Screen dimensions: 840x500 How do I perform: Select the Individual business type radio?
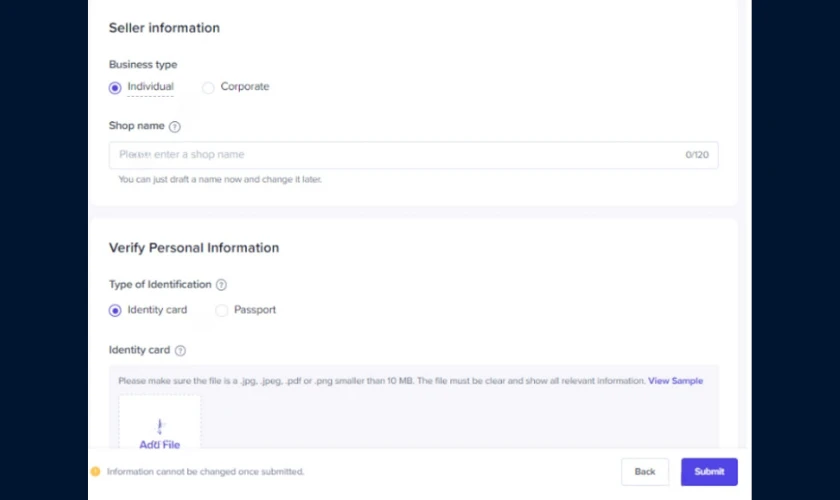115,87
